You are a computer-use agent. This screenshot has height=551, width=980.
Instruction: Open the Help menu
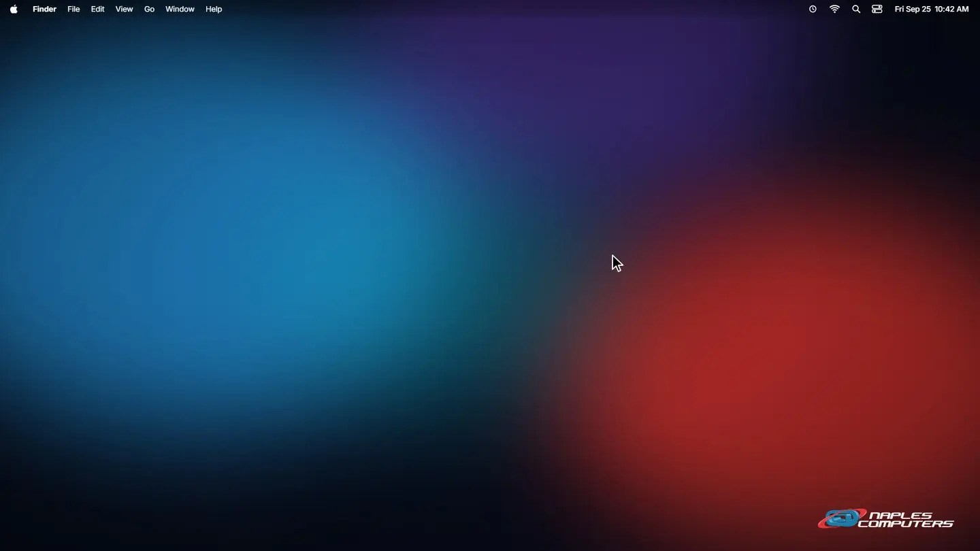(x=214, y=9)
